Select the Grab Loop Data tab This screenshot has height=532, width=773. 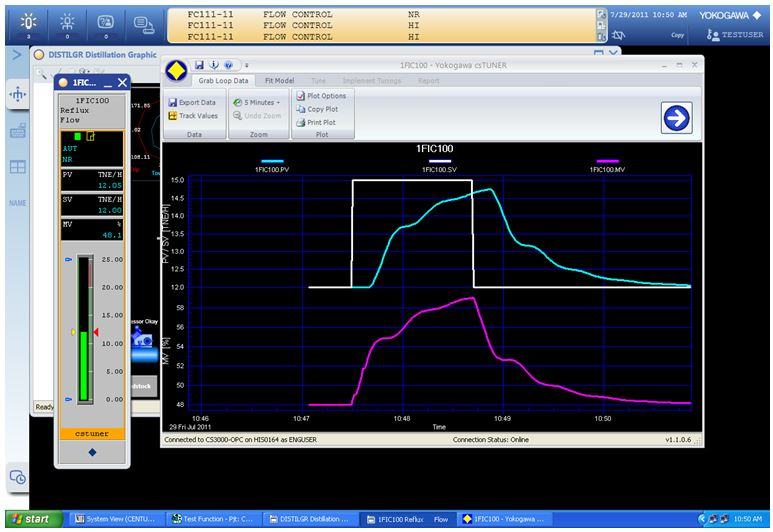click(x=223, y=80)
